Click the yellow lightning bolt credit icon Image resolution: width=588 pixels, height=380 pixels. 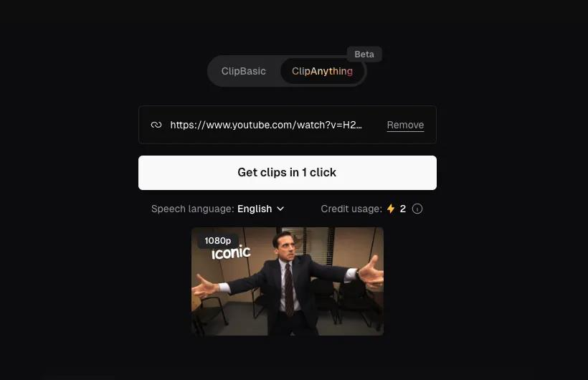(391, 209)
